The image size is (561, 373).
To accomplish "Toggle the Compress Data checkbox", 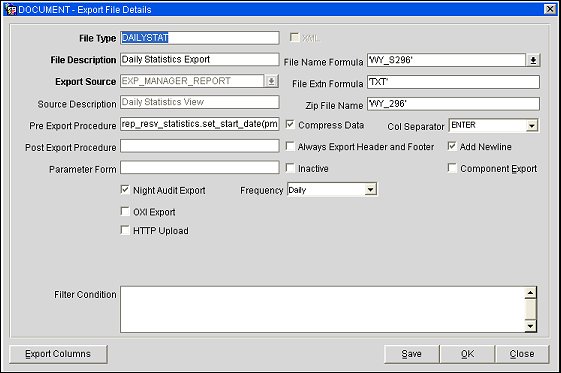I will click(290, 124).
